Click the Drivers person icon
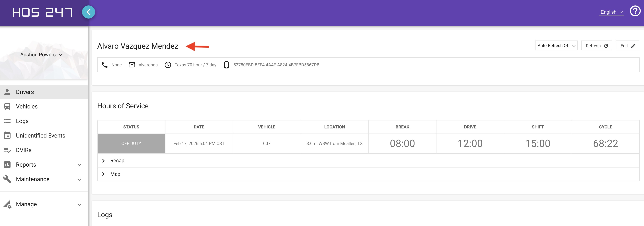This screenshot has width=644, height=226. [7, 92]
